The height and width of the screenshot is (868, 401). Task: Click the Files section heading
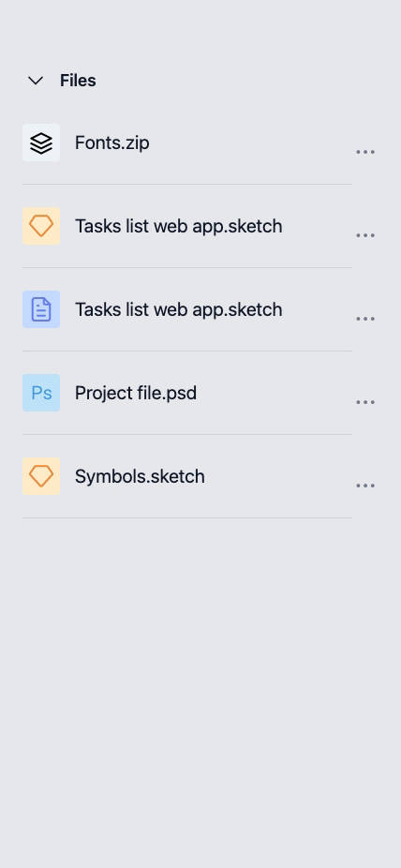point(78,81)
